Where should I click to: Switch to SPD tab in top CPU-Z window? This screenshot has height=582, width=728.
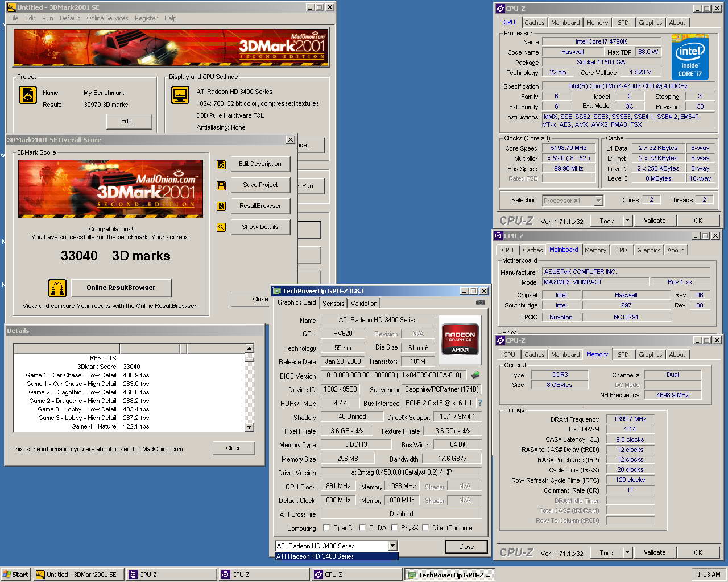(x=623, y=23)
